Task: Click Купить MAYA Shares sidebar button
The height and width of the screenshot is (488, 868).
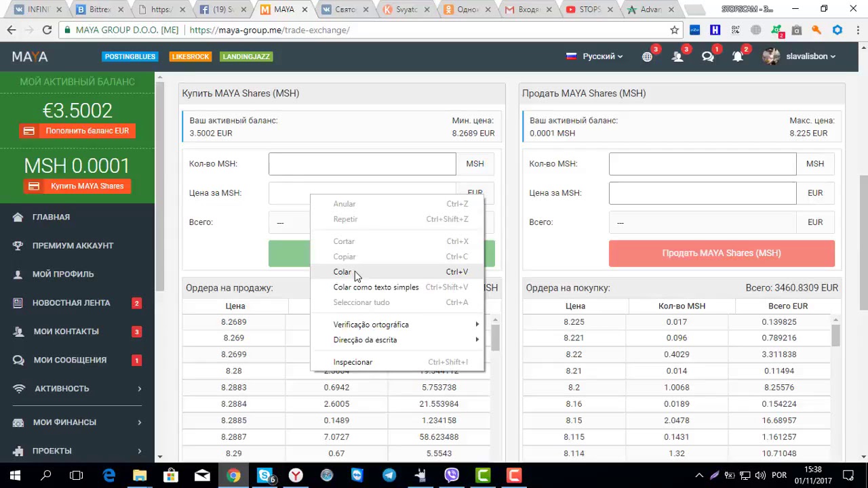Action: click(x=77, y=186)
